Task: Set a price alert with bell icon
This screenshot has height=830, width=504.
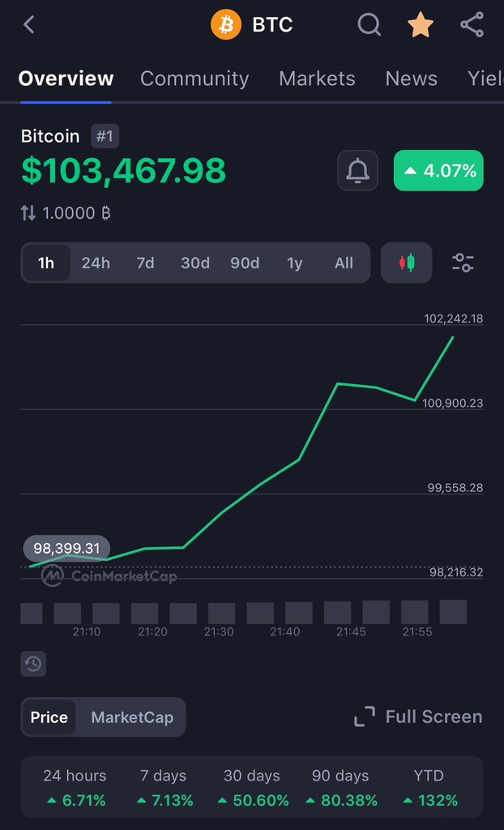Action: point(358,170)
